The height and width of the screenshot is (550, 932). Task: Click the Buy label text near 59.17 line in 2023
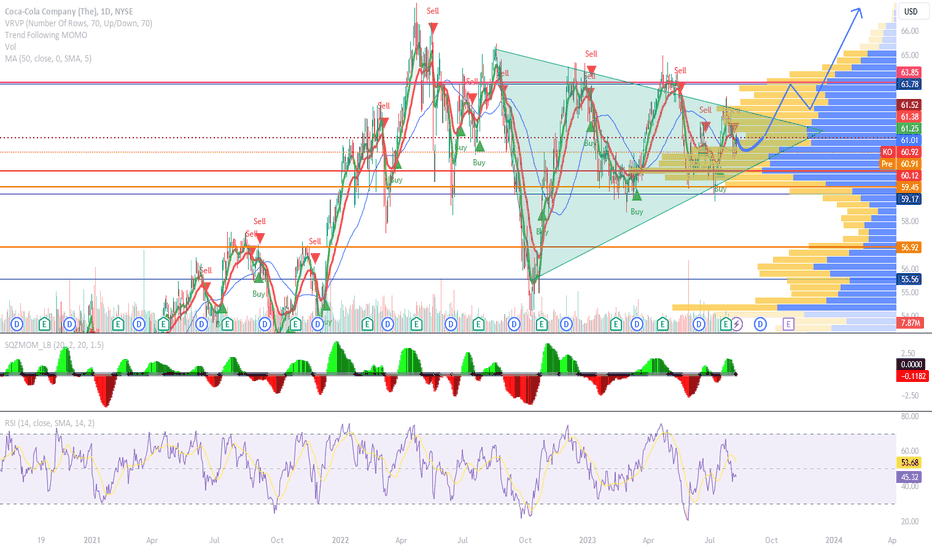pyautogui.click(x=637, y=212)
